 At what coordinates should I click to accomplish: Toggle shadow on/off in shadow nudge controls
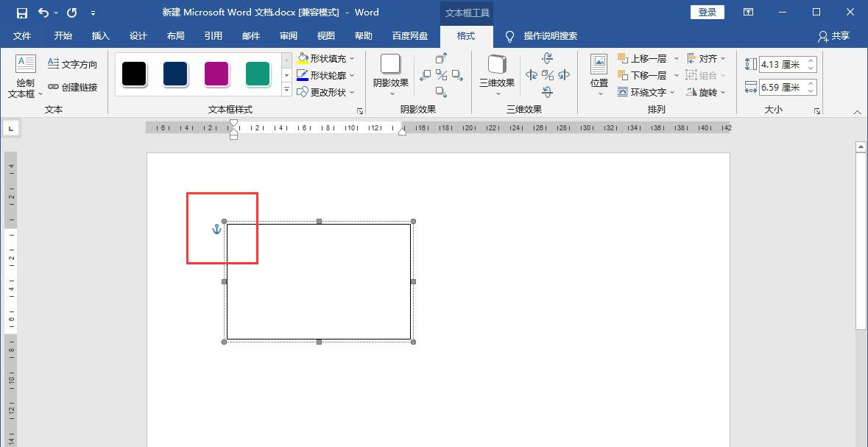pos(442,75)
